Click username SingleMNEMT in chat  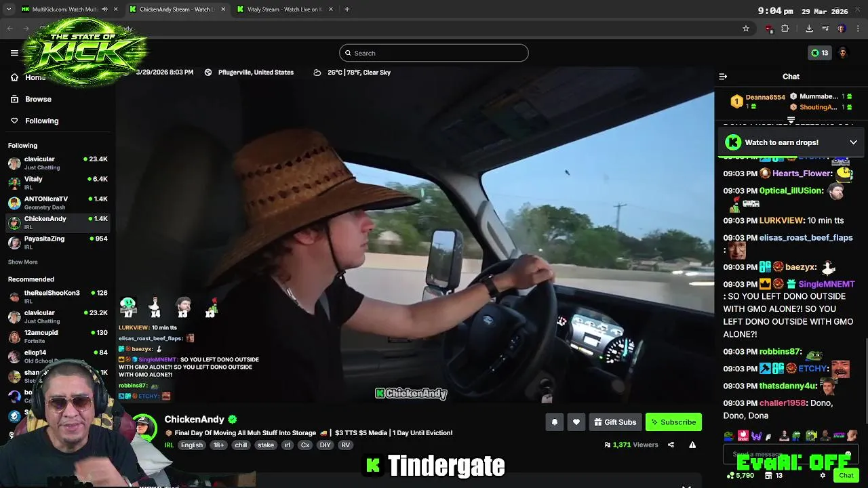(x=826, y=284)
